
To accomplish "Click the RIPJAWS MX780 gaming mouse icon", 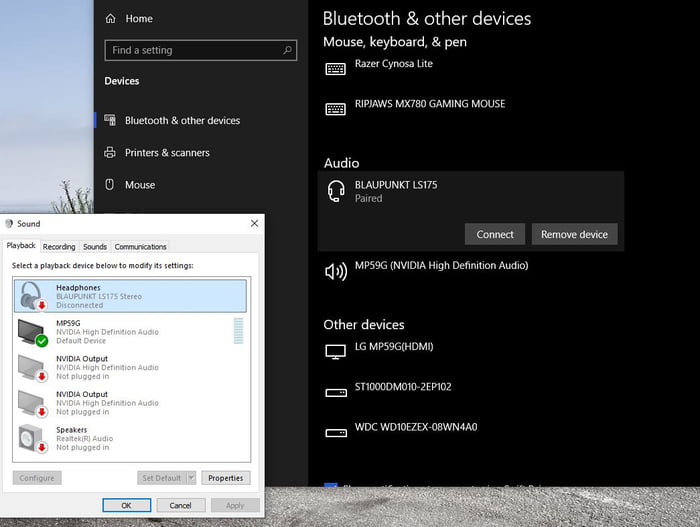I will (336, 108).
